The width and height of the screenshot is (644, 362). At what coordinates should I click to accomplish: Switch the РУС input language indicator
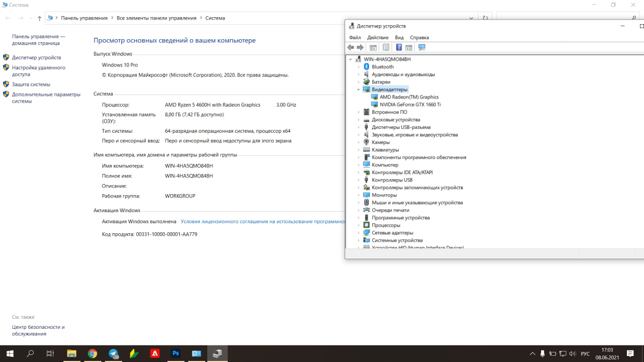585,354
